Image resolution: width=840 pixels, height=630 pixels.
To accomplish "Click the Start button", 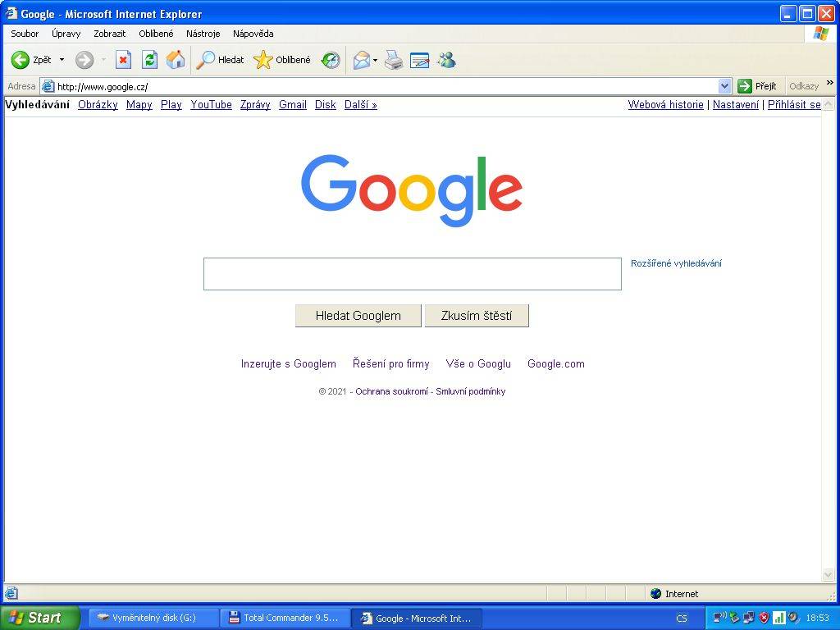I will click(39, 618).
